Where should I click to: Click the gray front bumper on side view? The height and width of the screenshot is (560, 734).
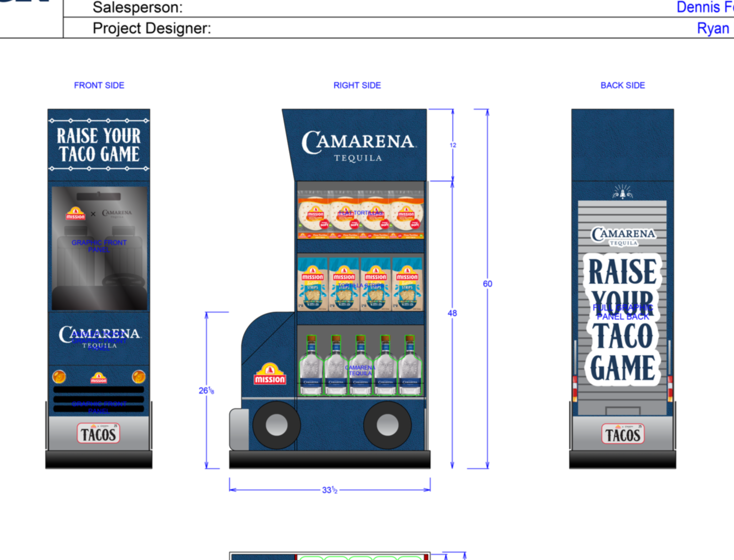tap(239, 429)
